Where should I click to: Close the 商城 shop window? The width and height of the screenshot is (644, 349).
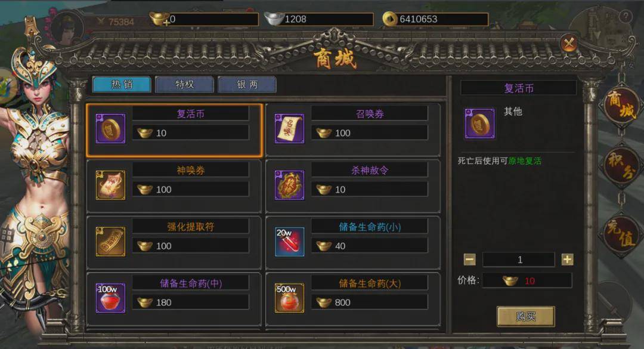click(x=569, y=43)
